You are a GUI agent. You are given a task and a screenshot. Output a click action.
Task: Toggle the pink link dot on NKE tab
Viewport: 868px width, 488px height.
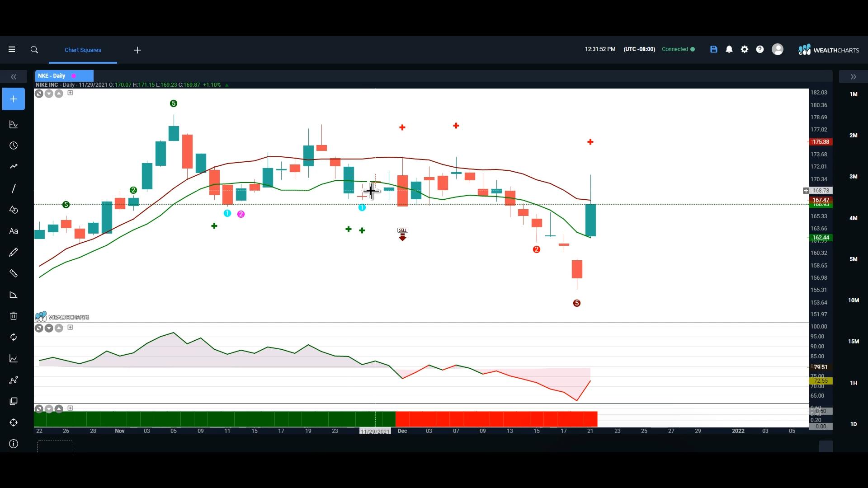tap(74, 76)
